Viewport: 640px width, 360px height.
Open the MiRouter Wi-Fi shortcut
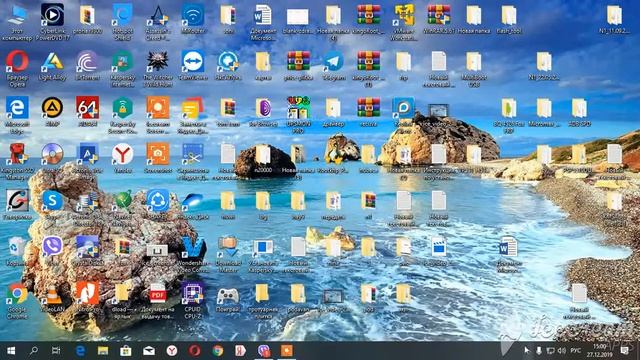(x=193, y=20)
